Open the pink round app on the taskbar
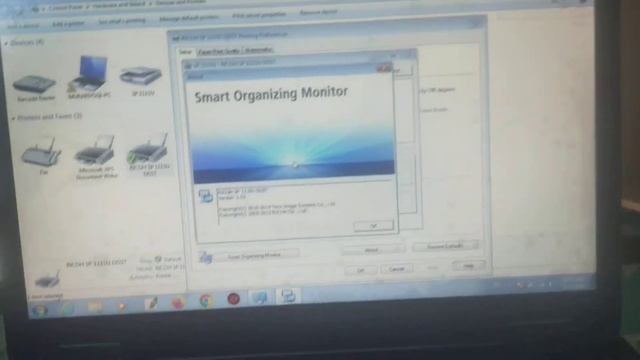640x360 pixels. (178, 302)
